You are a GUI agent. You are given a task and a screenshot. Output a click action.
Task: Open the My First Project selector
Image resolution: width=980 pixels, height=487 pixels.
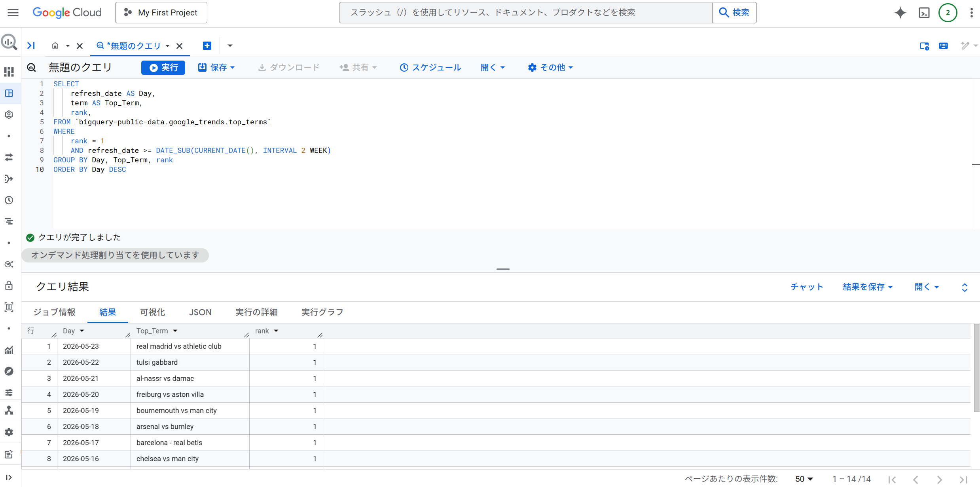[161, 13]
